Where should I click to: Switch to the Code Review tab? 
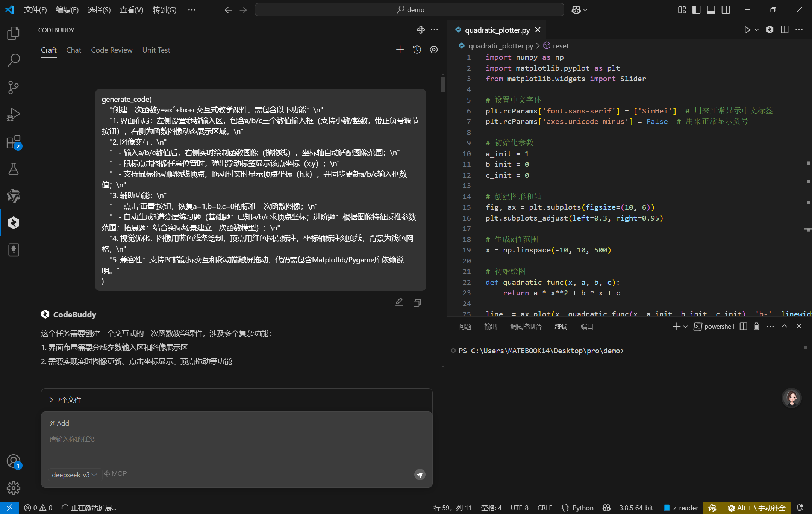point(112,50)
